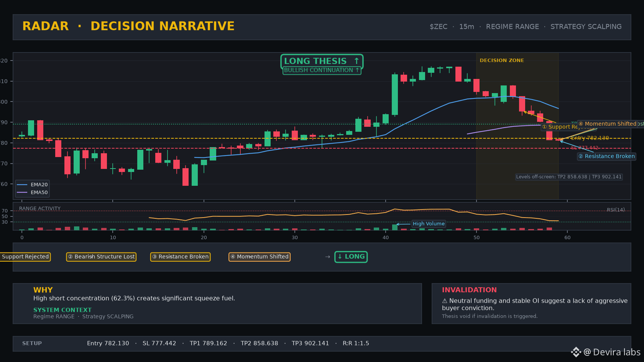The width and height of the screenshot is (644, 362).
Task: Click TP1 789.162 in the SETUP bar
Action: coord(209,344)
